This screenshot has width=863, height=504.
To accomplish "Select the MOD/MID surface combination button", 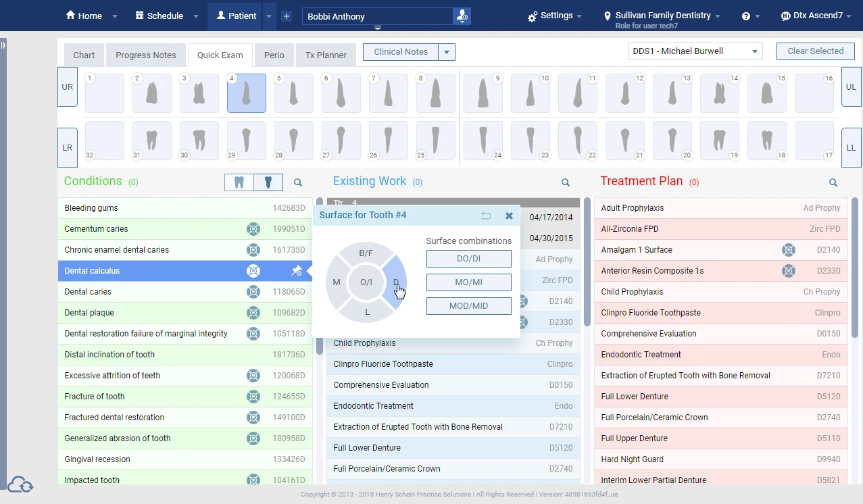I will click(x=468, y=305).
